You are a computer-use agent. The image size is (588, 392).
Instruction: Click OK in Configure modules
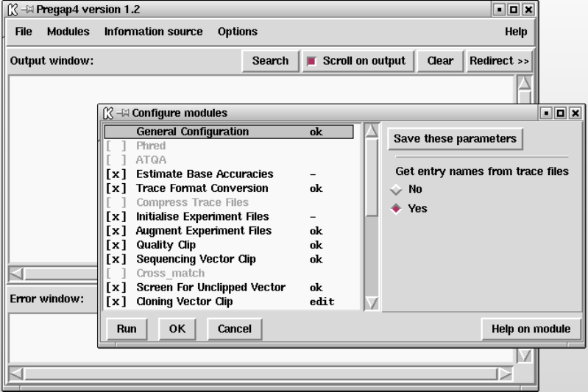coord(177,329)
